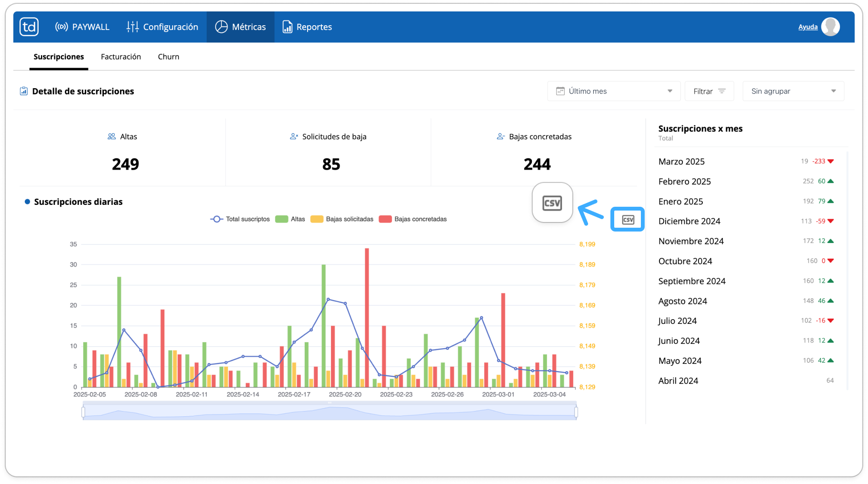Screen dimensions: 868x484
Task: Click the Detalle de suscripciones report icon
Action: (x=23, y=91)
